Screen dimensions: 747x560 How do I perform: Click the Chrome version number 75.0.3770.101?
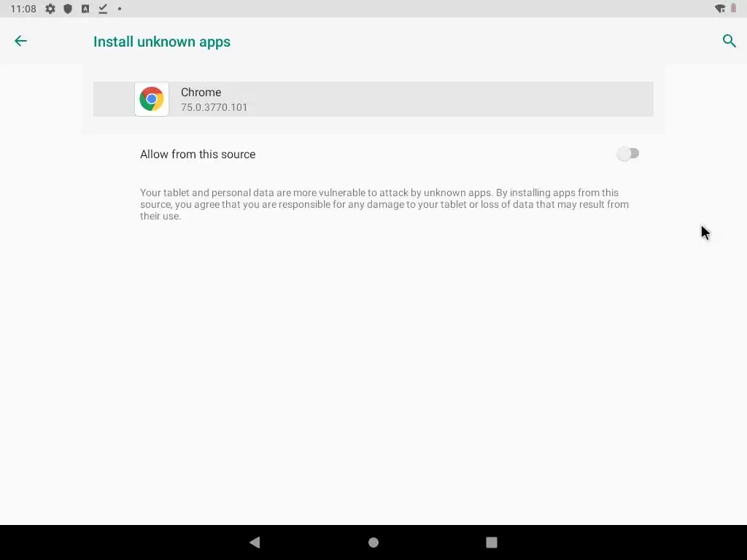214,108
